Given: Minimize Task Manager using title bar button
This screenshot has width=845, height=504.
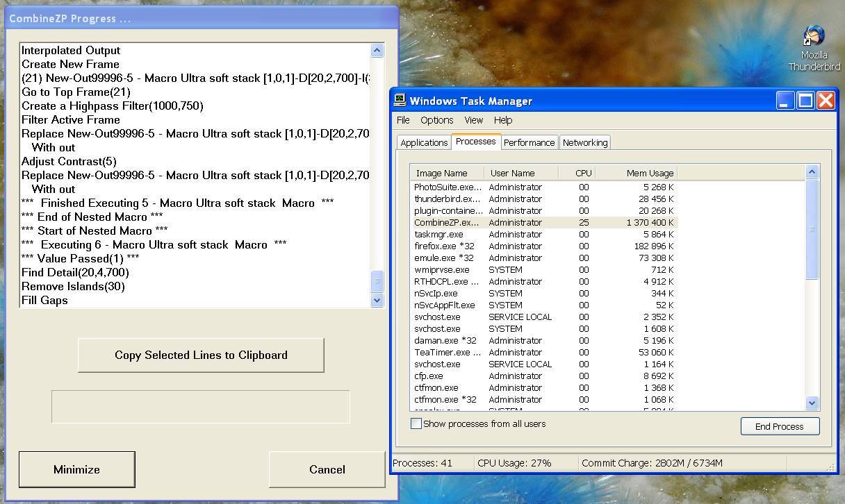Looking at the screenshot, I should pos(785,101).
